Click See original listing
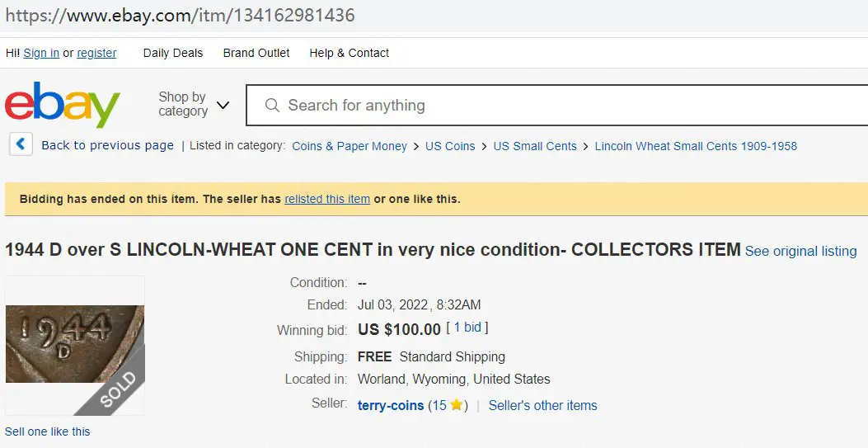The image size is (868, 448). (800, 251)
